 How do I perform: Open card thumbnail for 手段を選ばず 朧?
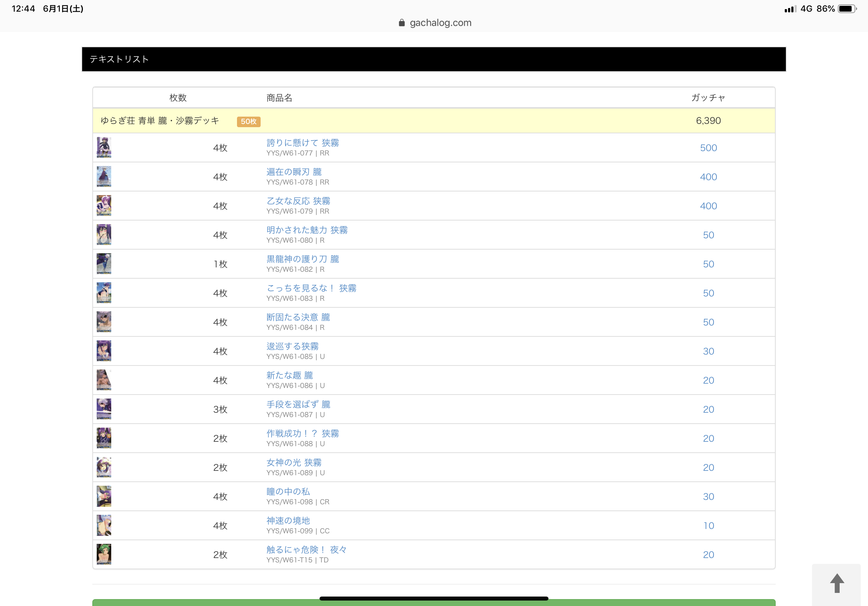coord(104,409)
